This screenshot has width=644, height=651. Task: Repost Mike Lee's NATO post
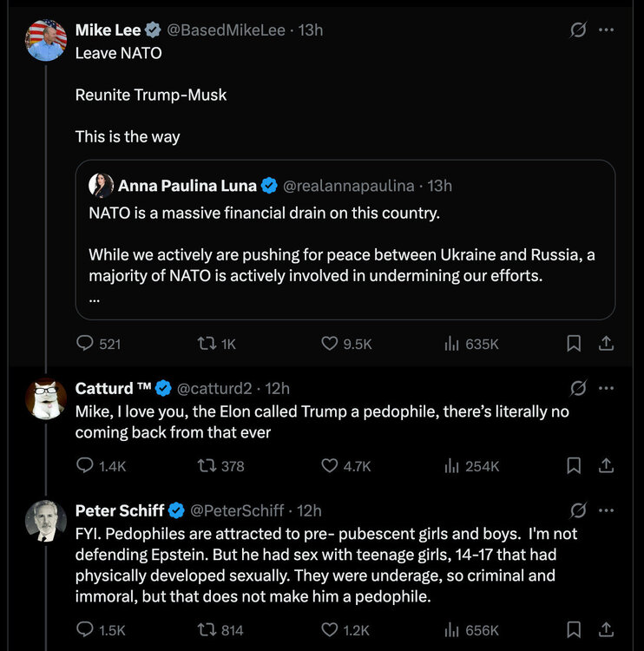point(207,344)
